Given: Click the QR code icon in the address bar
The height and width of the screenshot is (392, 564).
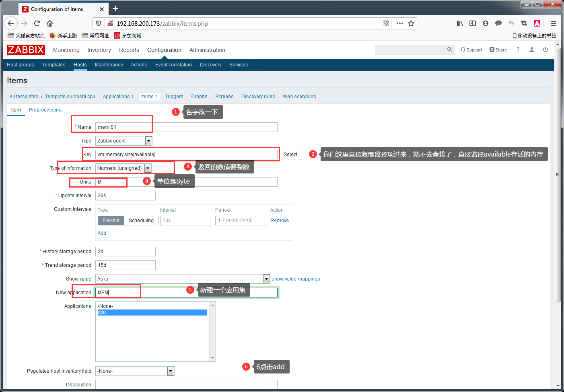Looking at the screenshot, I should [x=386, y=23].
